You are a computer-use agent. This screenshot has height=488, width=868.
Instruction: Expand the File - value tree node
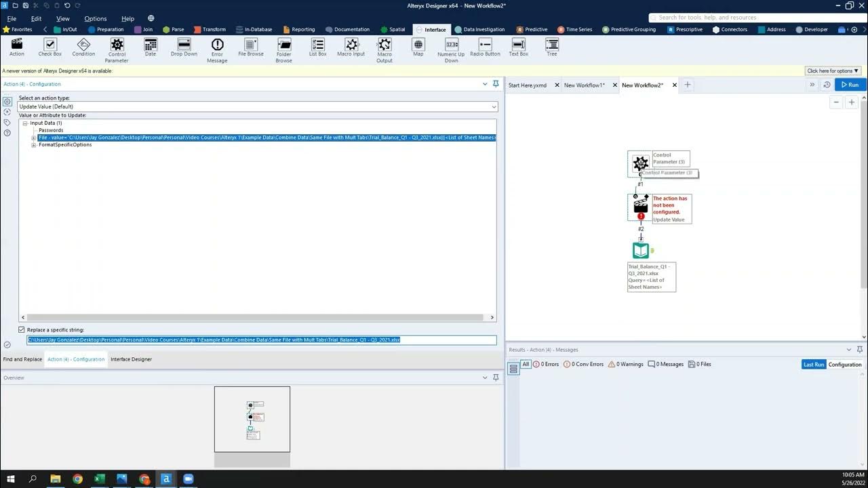[34, 138]
